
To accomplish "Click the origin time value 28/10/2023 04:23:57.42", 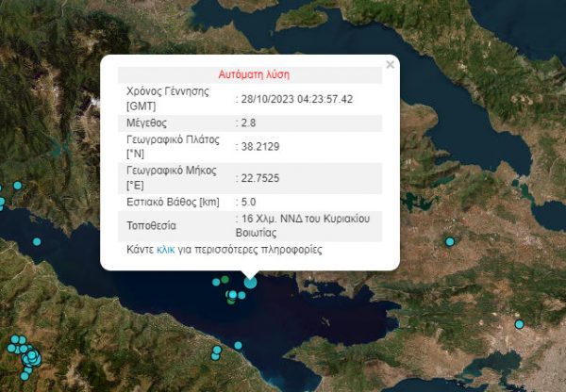I will (297, 99).
